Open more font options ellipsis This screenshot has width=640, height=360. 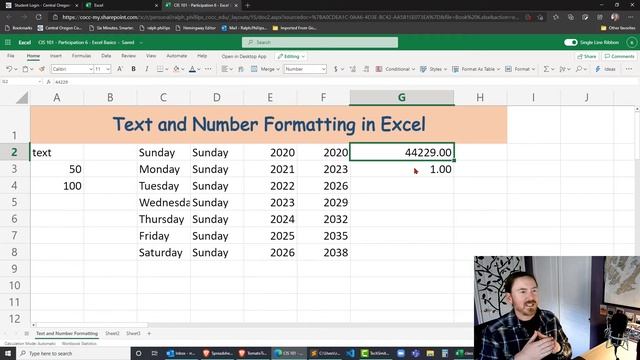[x=208, y=69]
